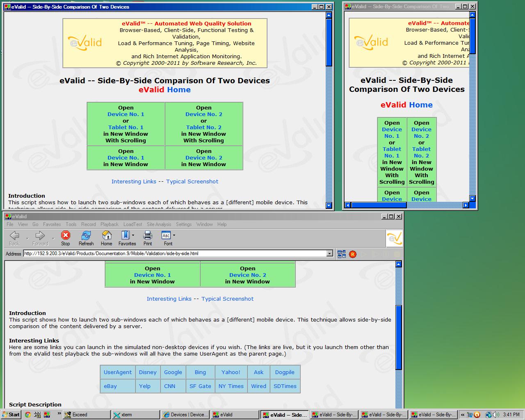Open the Settings menu

(x=184, y=224)
